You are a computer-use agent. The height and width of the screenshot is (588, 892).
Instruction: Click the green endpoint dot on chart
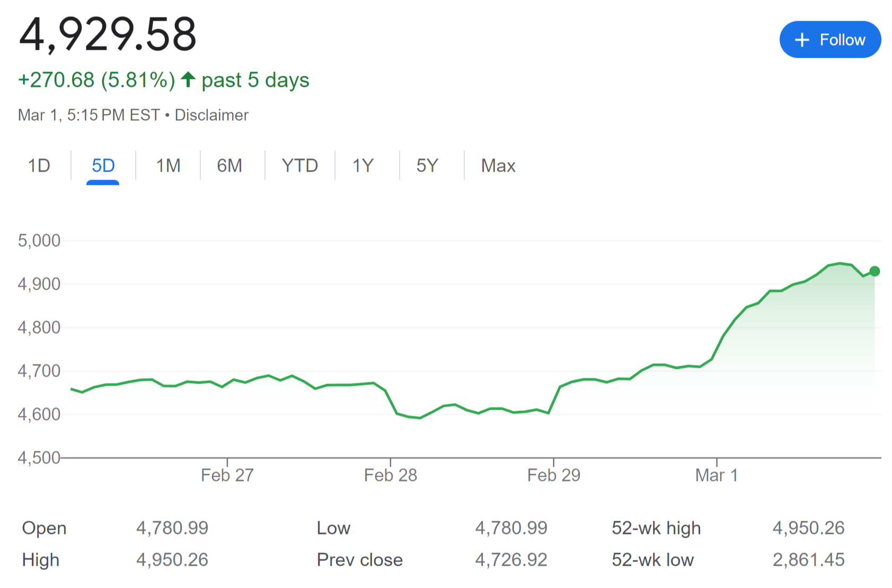coord(875,271)
